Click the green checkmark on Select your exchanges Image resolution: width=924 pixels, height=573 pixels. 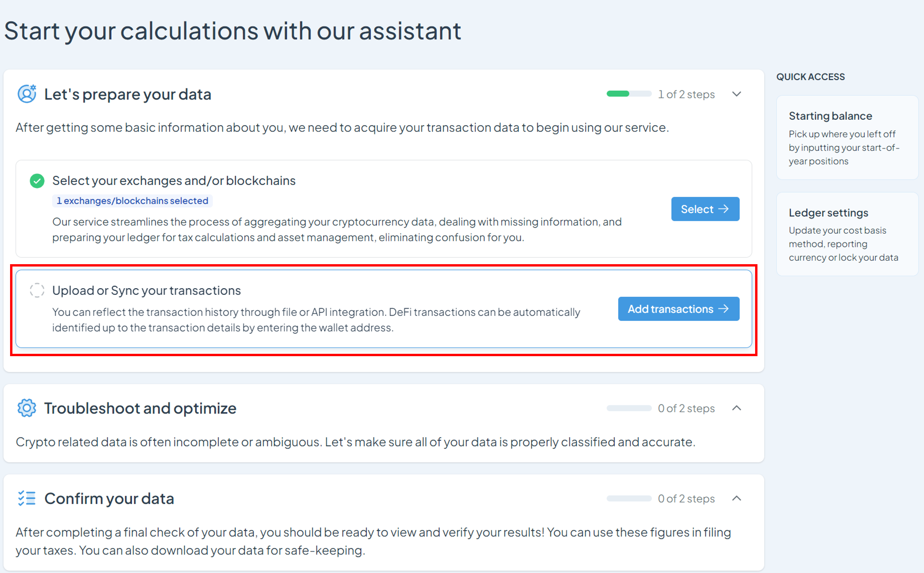(37, 181)
